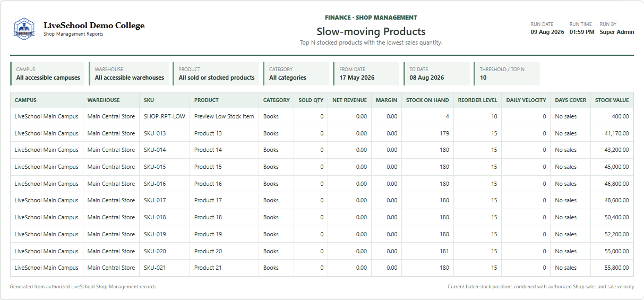The height and width of the screenshot is (300, 644).
Task: Click the Run Time value 01:59 PM
Action: pyautogui.click(x=582, y=32)
